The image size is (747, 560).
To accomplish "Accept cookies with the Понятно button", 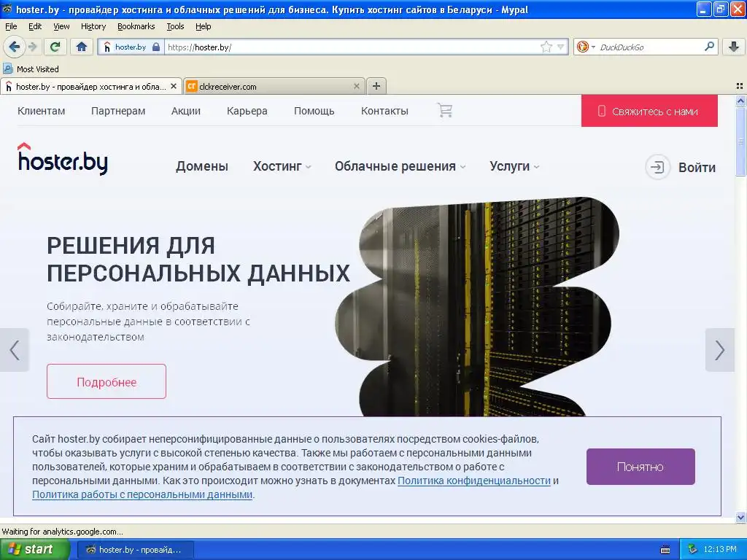I will point(640,467).
